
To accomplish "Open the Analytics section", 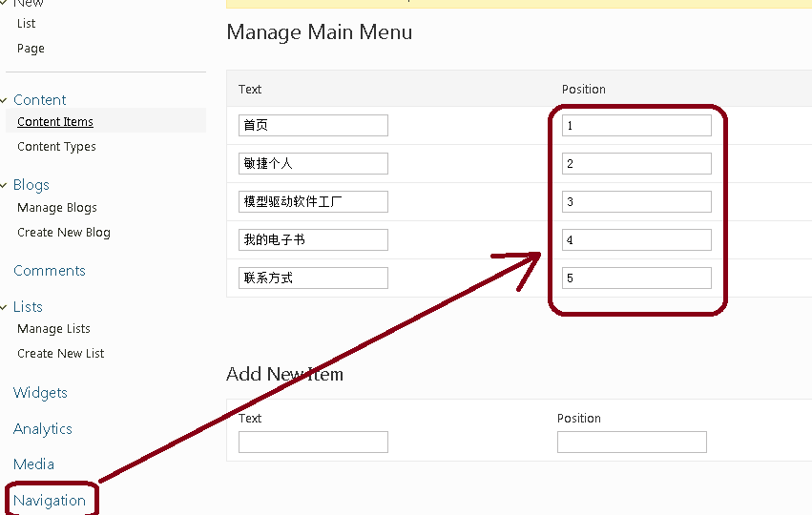I will [43, 429].
